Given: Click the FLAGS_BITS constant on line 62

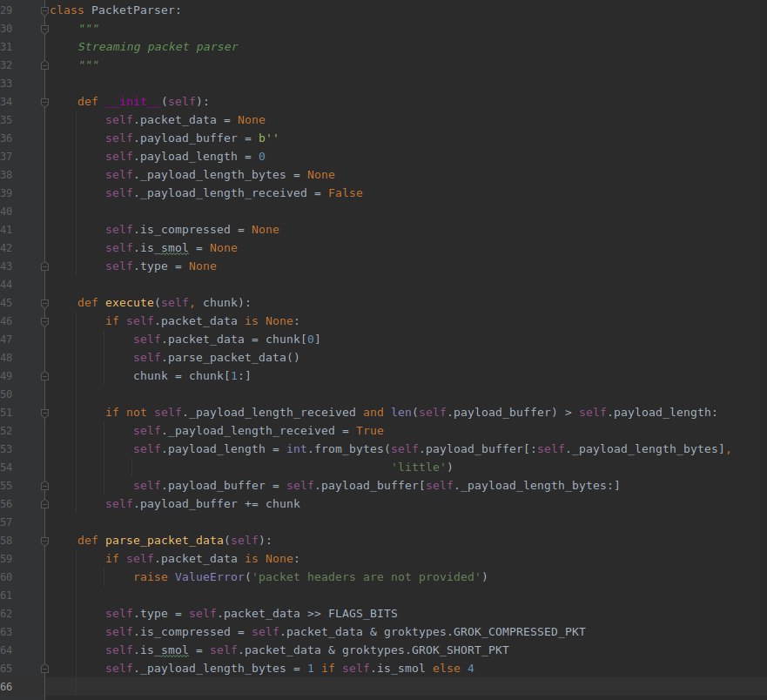Looking at the screenshot, I should [x=363, y=614].
